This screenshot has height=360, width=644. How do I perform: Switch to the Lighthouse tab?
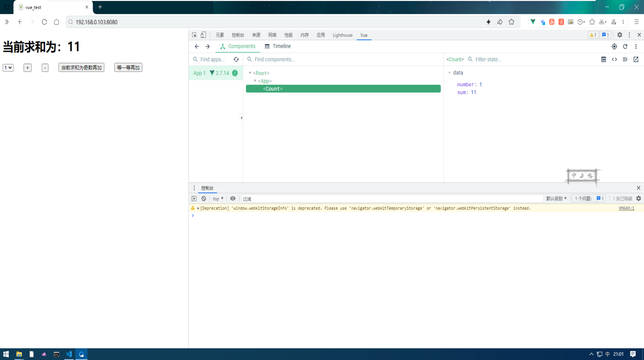tap(342, 35)
